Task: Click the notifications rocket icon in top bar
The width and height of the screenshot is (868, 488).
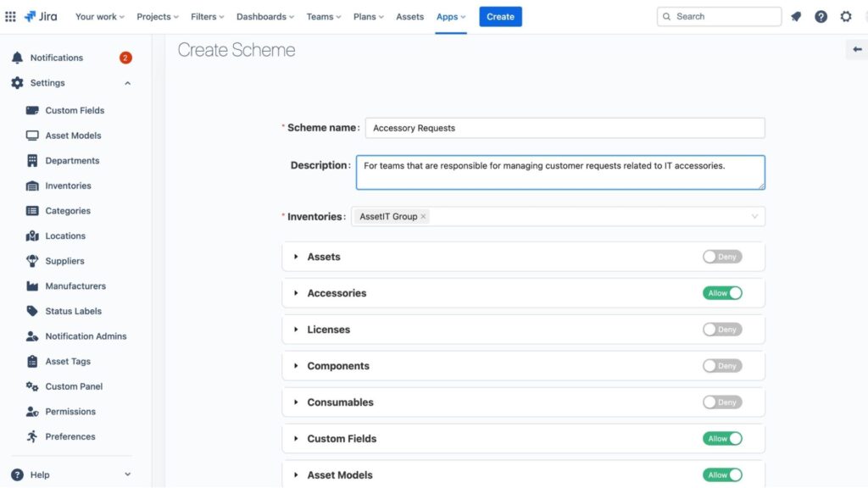Action: (796, 17)
